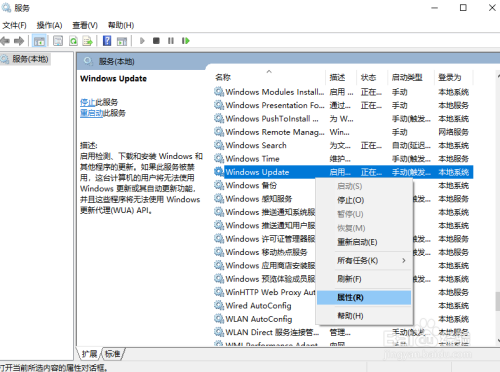Choose 停止(O) in the context menu
This screenshot has height=372, width=500.
coord(364,200)
